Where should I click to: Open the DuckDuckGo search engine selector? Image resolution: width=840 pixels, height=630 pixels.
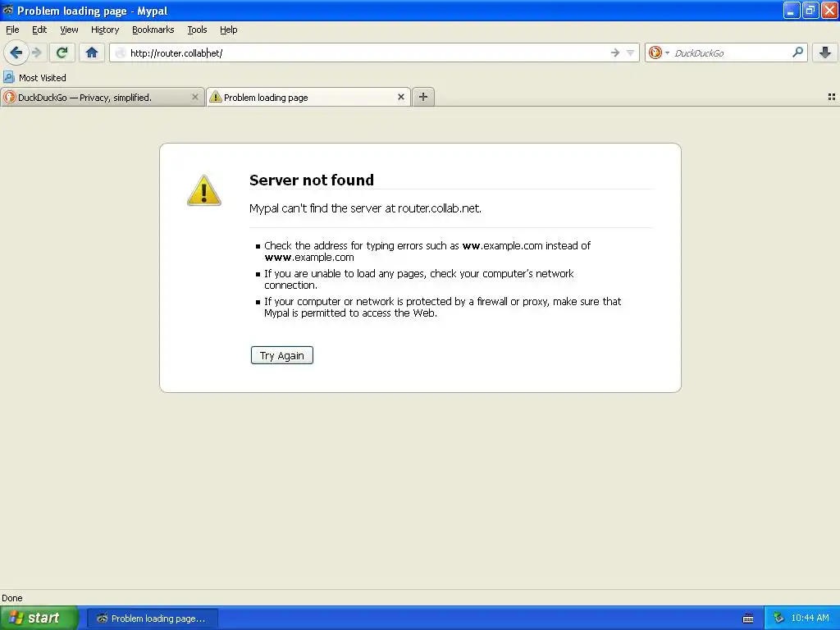[x=659, y=52]
